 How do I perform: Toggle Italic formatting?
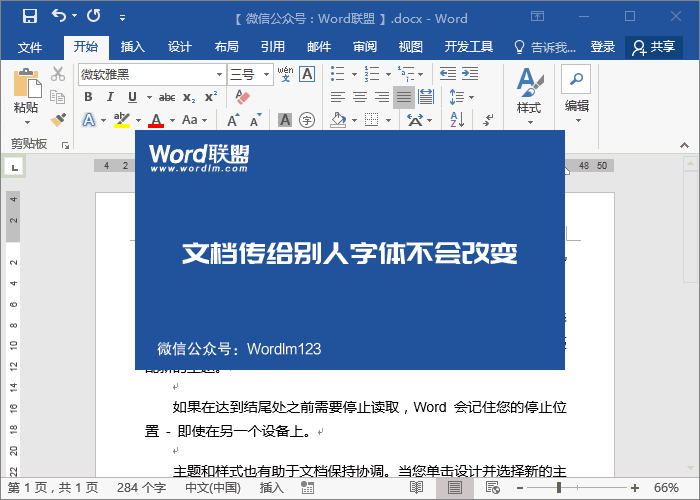[x=110, y=97]
